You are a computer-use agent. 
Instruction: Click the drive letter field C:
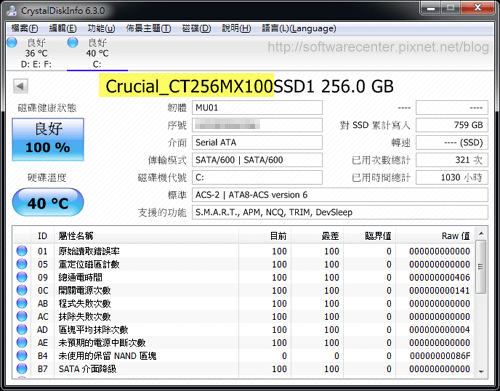pos(257,177)
